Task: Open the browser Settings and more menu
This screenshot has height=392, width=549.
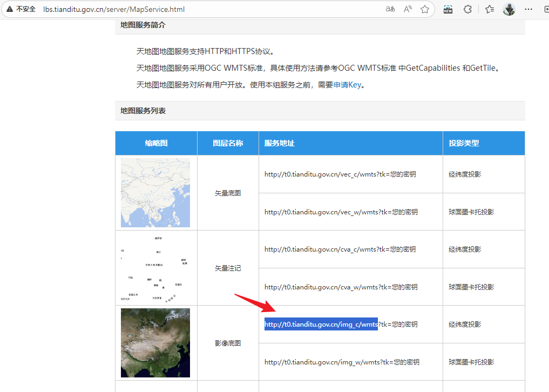Action: pos(529,9)
